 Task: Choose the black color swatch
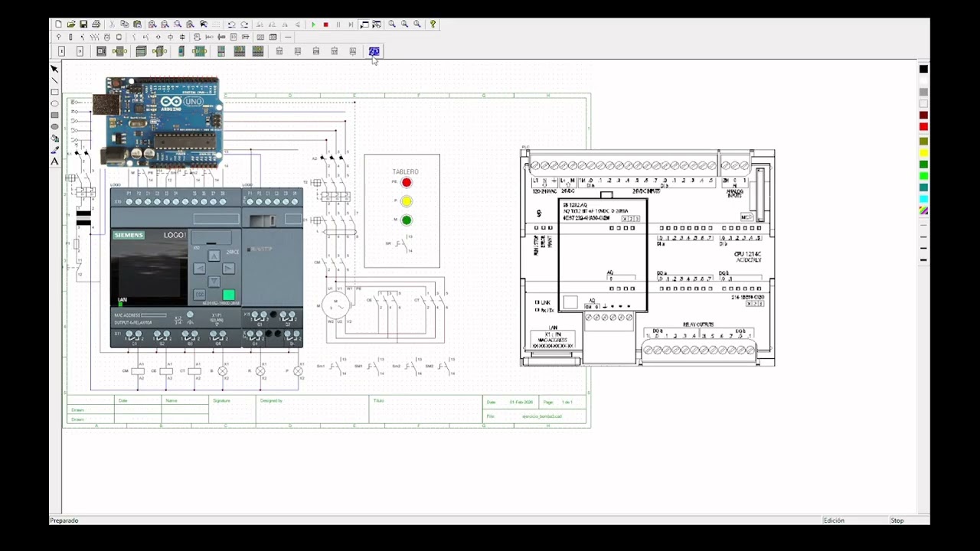click(923, 69)
